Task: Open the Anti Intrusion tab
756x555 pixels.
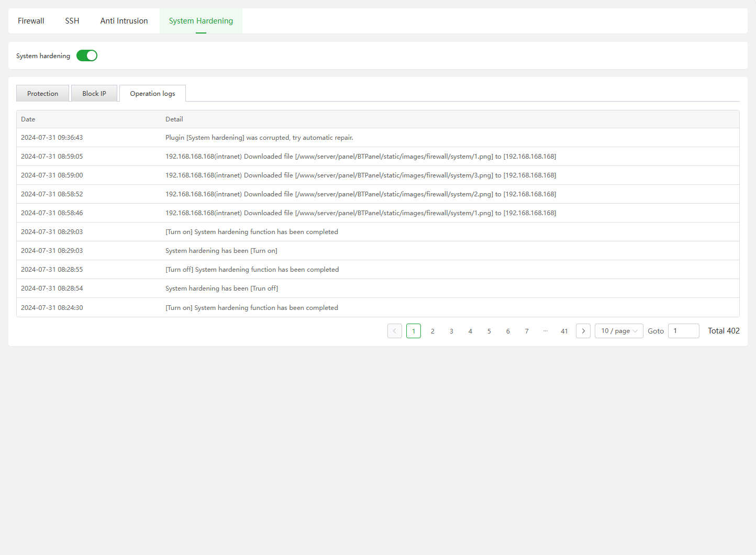Action: (124, 21)
